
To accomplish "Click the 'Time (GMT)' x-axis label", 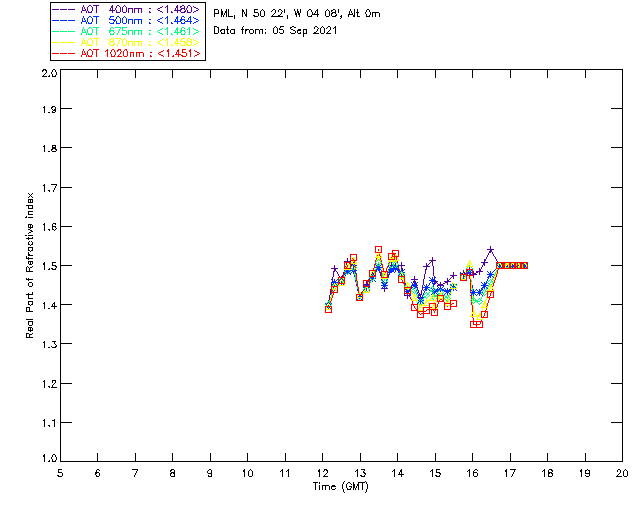I will pos(341,487).
